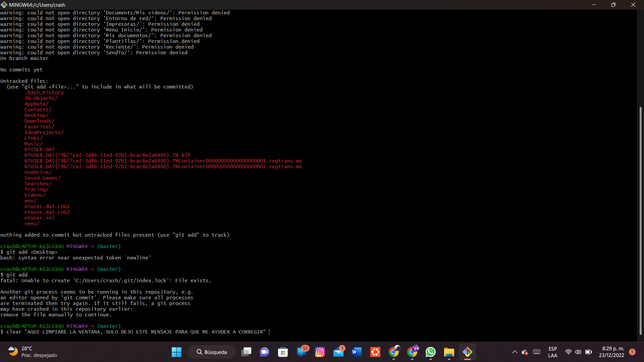Close the MINGW64 terminal window
The height and width of the screenshot is (362, 644).
(x=633, y=5)
